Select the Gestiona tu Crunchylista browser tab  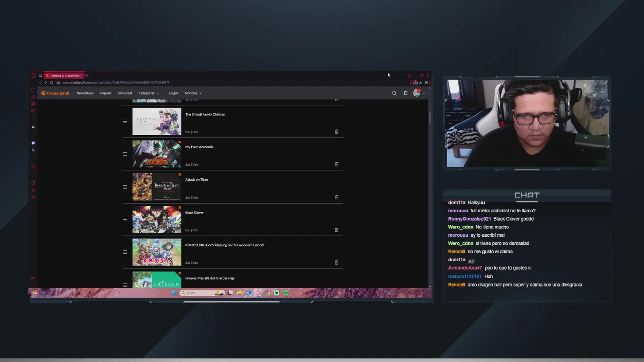63,76
